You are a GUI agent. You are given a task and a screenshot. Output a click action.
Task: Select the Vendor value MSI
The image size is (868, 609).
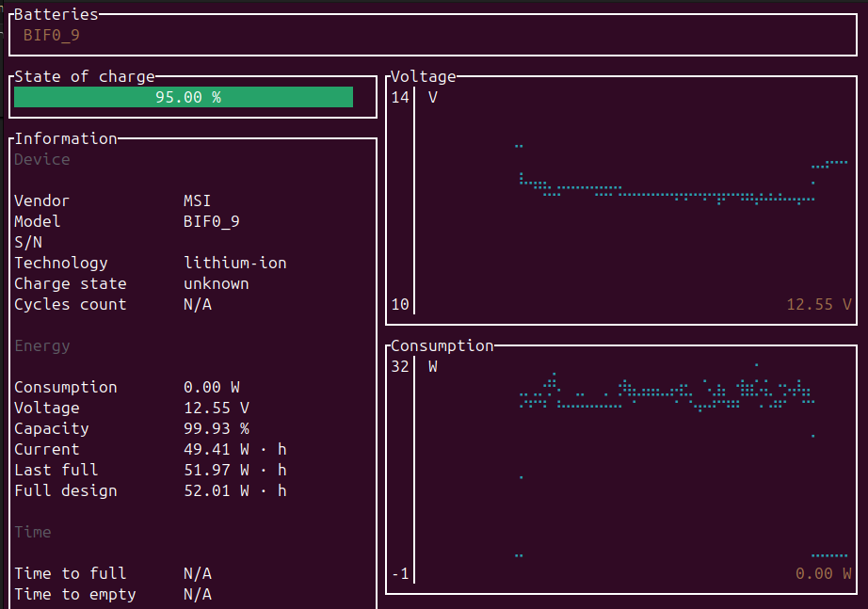pos(197,201)
